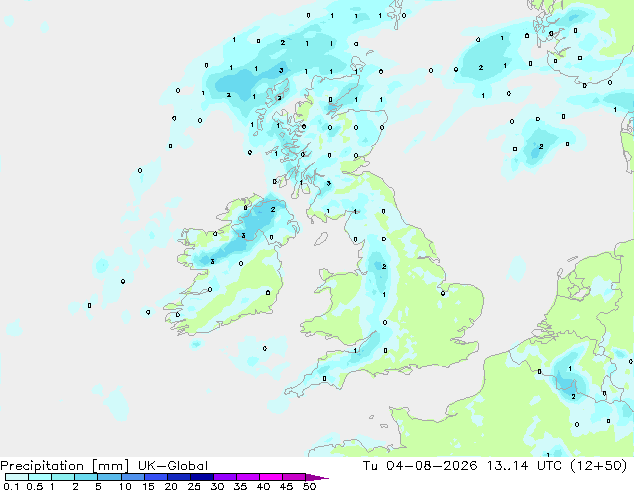Image resolution: width=634 pixels, height=490 pixels.
Task: Choose the 20 to 25 mm legend swatch
Action: coord(179,477)
